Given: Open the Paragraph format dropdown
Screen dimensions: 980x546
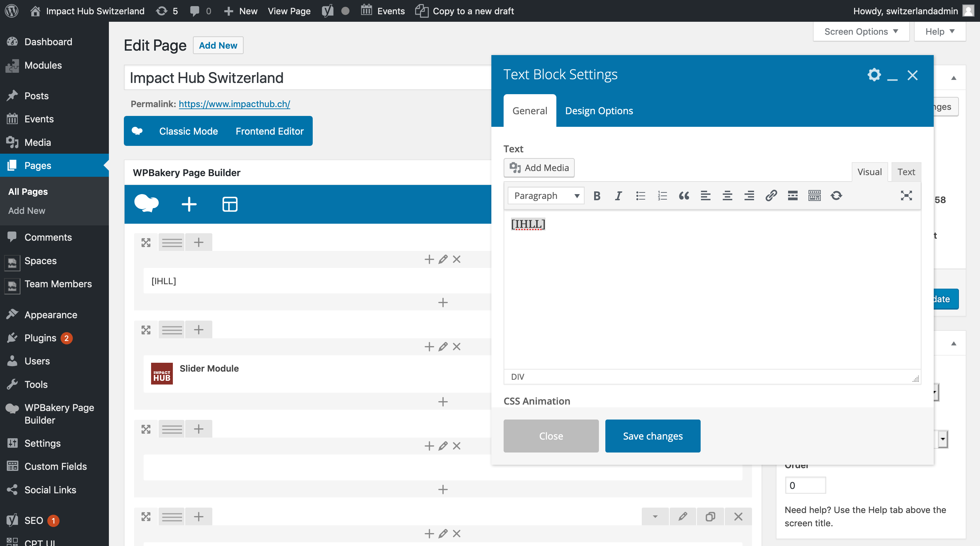Looking at the screenshot, I should (545, 196).
